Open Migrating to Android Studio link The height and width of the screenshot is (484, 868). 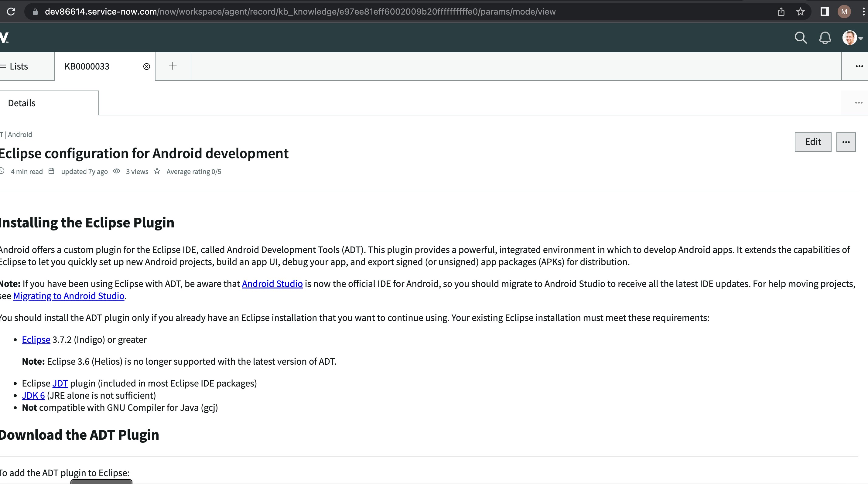(x=69, y=296)
